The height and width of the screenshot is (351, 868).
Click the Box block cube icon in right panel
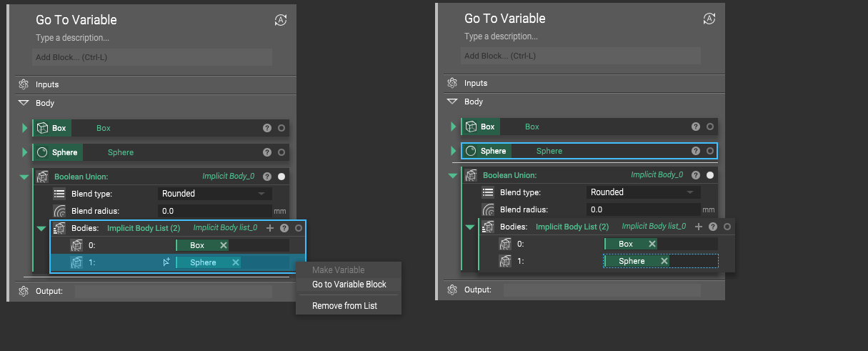tap(471, 127)
